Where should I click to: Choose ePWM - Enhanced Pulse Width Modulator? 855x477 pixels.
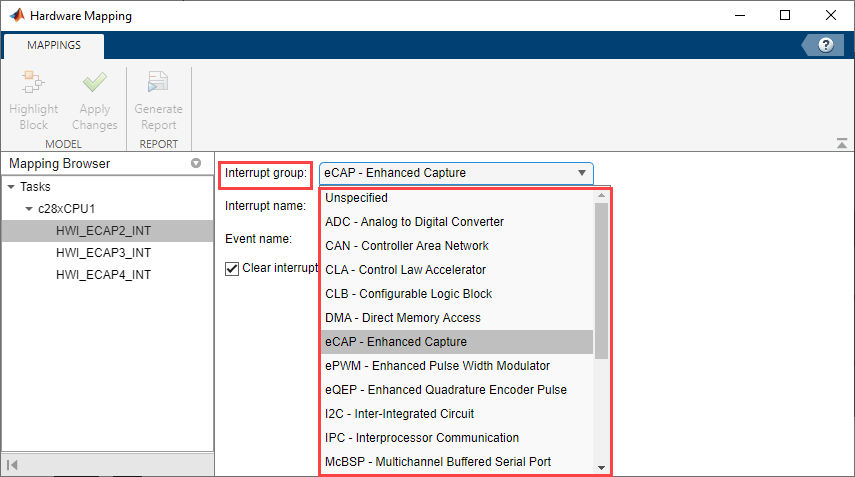(x=437, y=366)
